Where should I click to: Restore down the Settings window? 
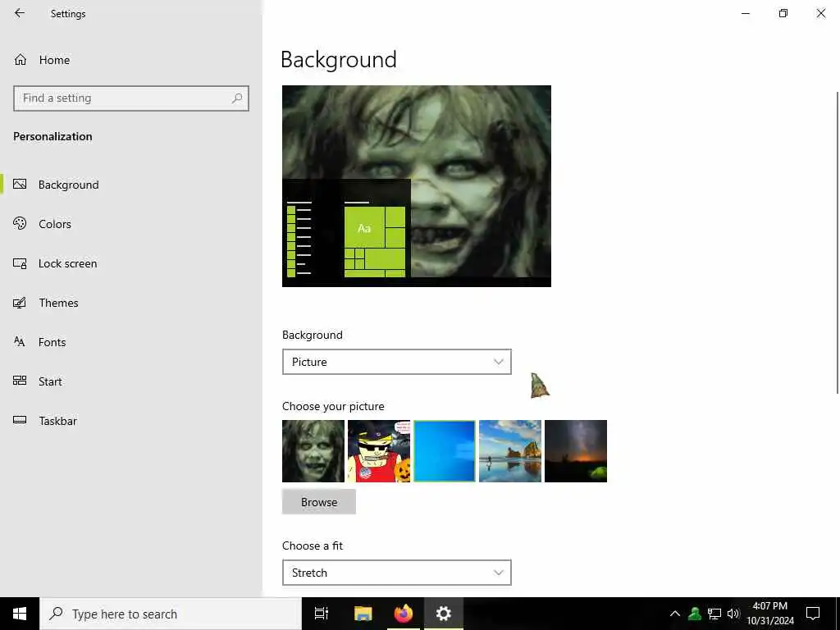(783, 13)
